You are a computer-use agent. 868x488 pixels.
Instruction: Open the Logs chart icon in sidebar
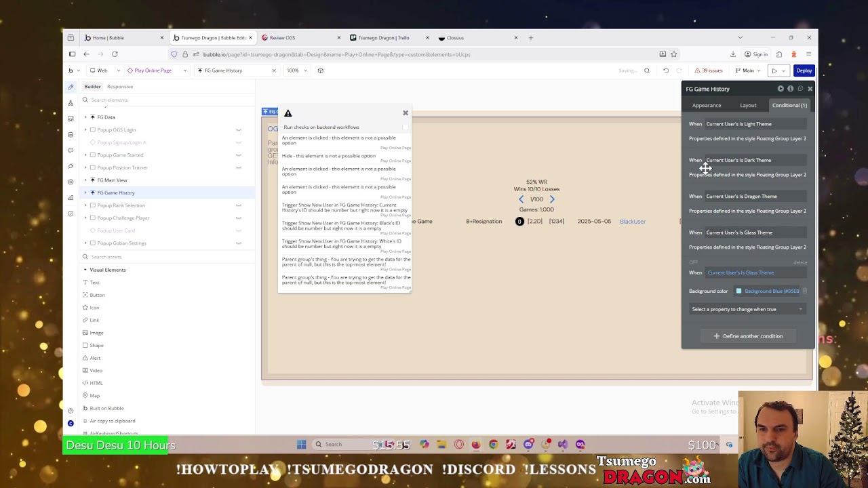click(x=71, y=198)
